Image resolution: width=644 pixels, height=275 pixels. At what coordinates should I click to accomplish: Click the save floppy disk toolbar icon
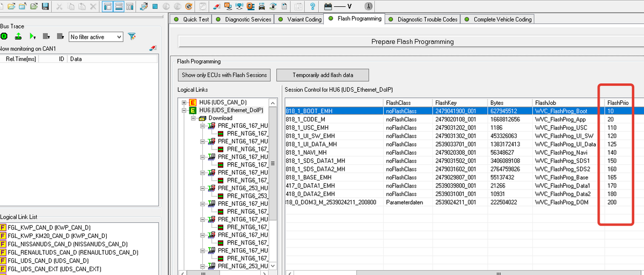(45, 6)
